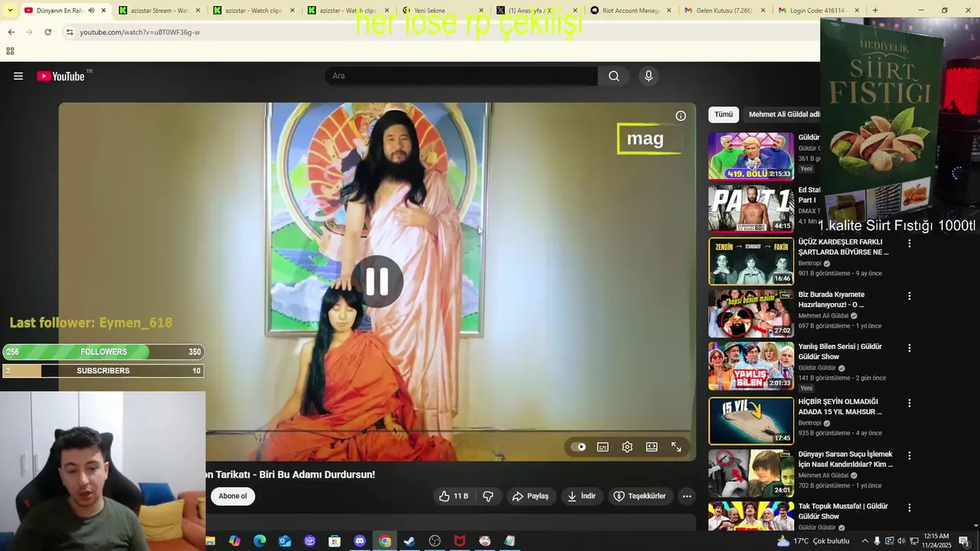Click the YouTube search magnifier button
Viewport: 980px width, 551px height.
(x=614, y=76)
